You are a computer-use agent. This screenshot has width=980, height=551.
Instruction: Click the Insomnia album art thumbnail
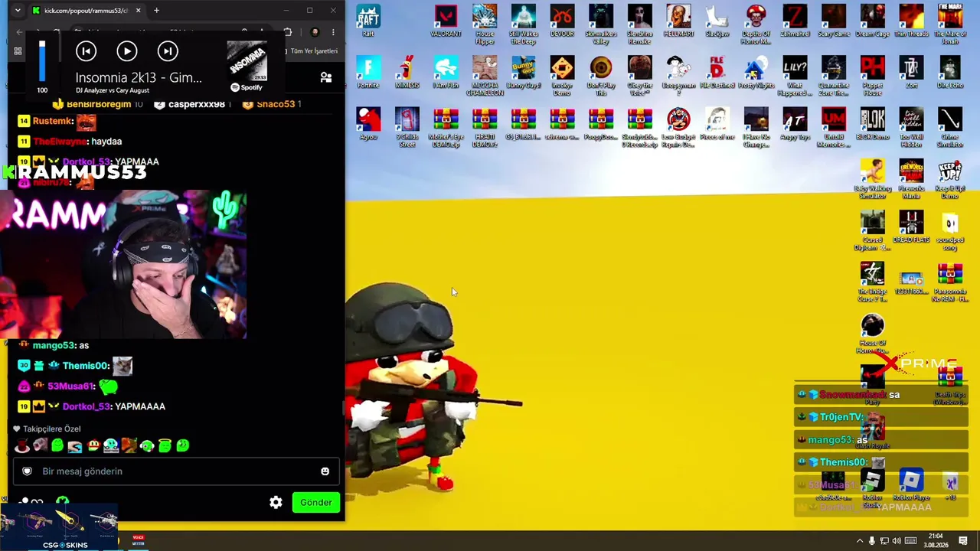tap(247, 61)
